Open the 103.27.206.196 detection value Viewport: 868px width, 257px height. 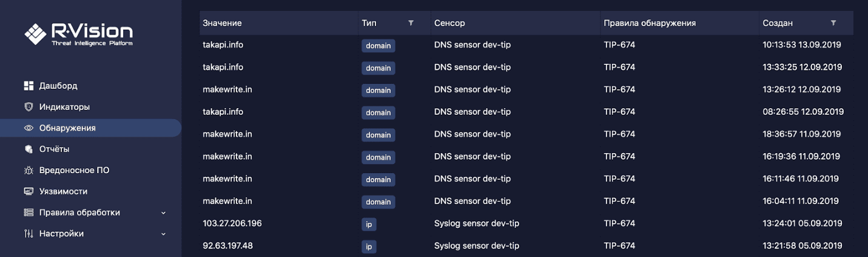pyautogui.click(x=232, y=224)
